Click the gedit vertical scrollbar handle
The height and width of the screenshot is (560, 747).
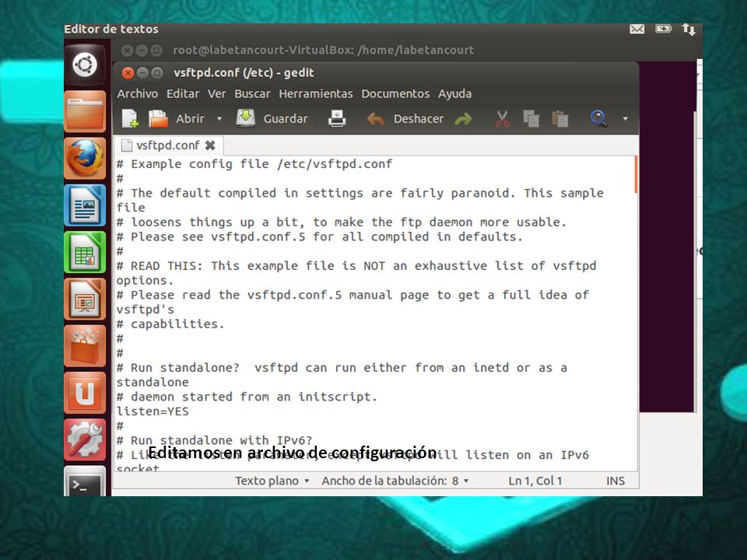(636, 174)
